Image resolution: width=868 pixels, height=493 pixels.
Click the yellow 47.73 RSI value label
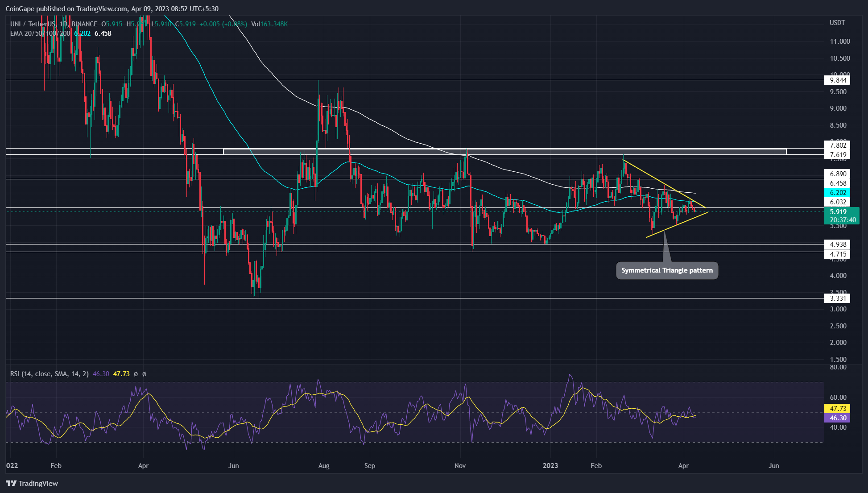click(x=837, y=409)
